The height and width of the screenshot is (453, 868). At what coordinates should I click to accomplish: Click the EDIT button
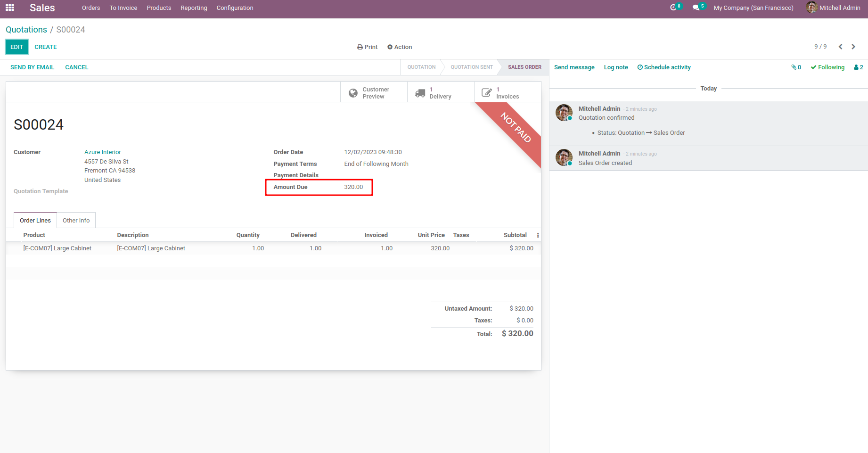tap(17, 47)
